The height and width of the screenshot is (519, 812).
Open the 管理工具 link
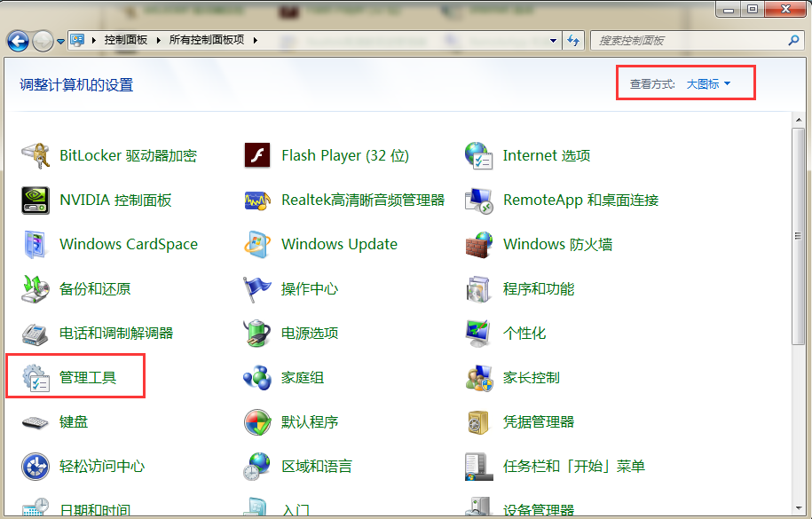coord(88,378)
